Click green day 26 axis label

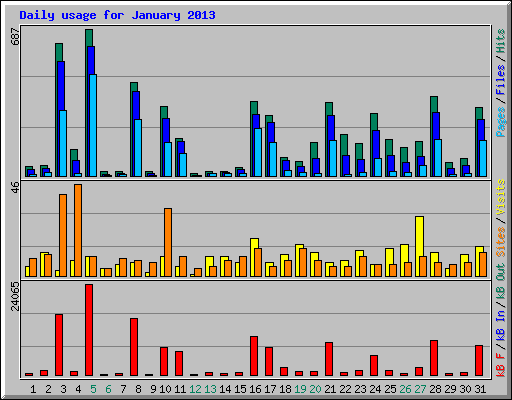click(405, 389)
